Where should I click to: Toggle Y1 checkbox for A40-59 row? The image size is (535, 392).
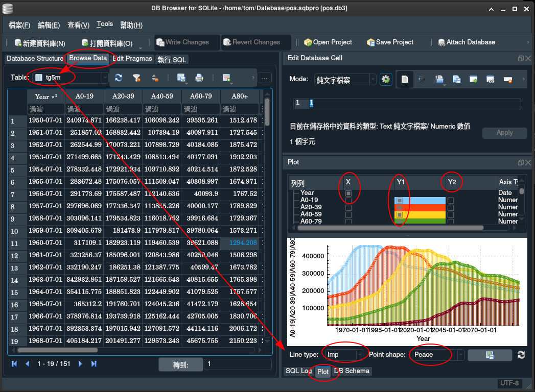[400, 215]
